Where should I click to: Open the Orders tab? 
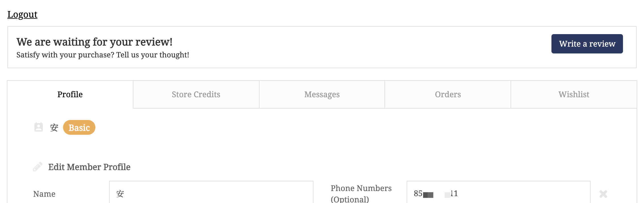(448, 94)
